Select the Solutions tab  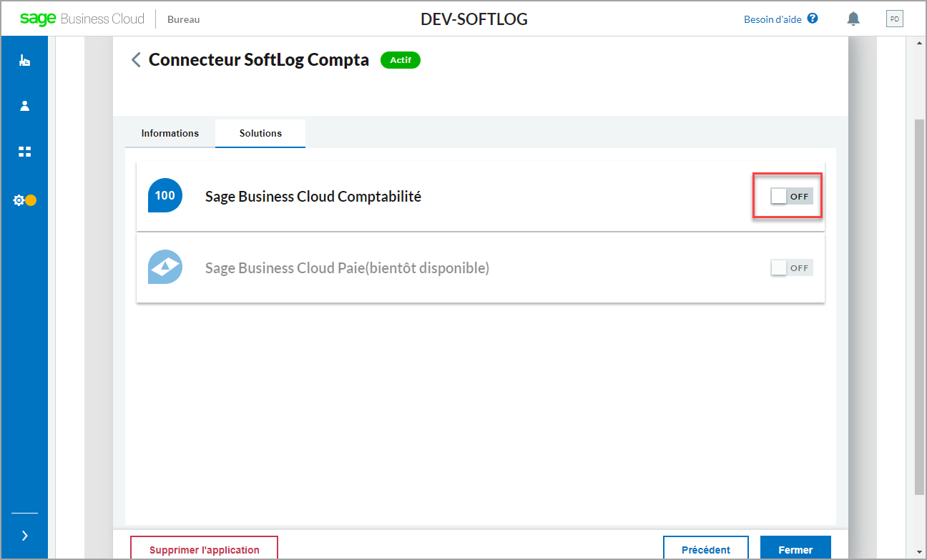click(x=260, y=134)
